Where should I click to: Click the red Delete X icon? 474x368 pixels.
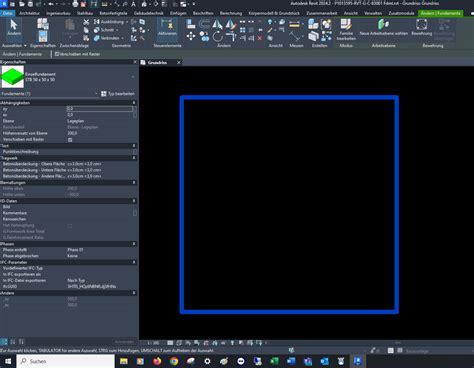pyautogui.click(x=260, y=38)
